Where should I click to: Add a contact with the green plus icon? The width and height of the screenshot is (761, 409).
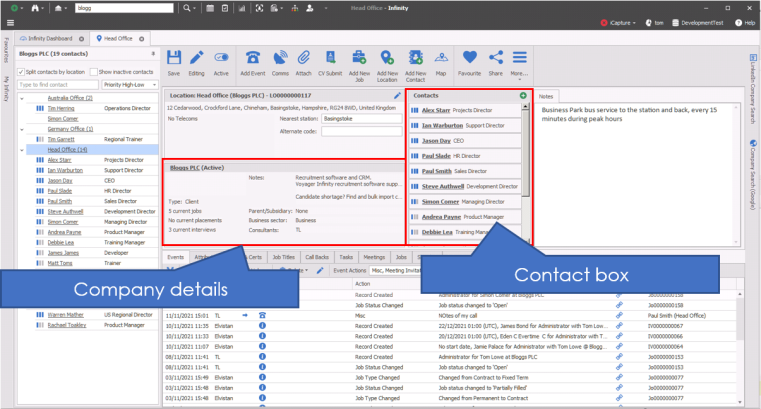(x=523, y=95)
